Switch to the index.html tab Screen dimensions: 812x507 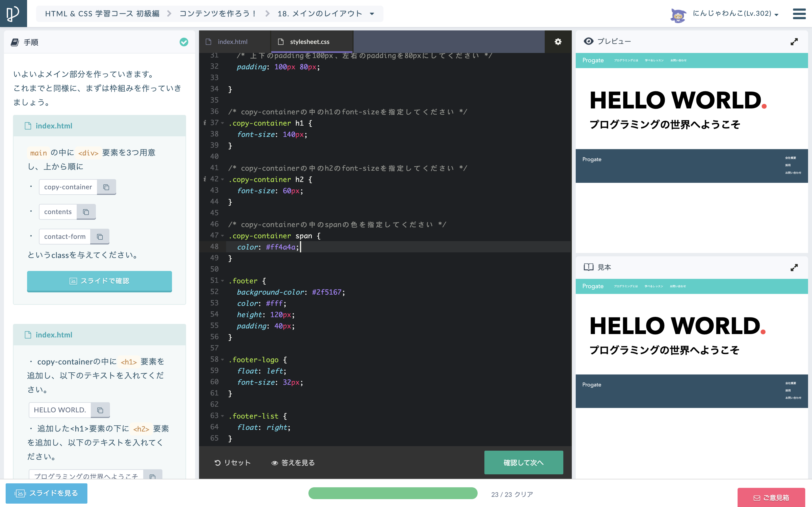coord(232,42)
